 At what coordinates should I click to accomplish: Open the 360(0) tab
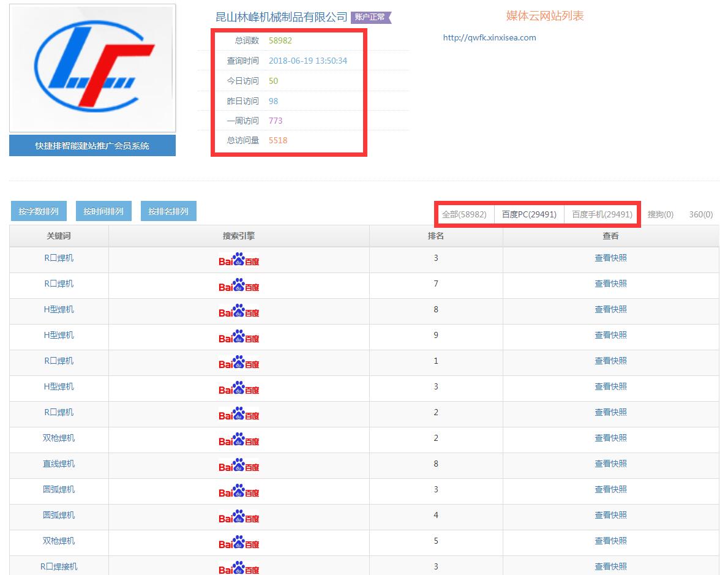[x=700, y=214]
